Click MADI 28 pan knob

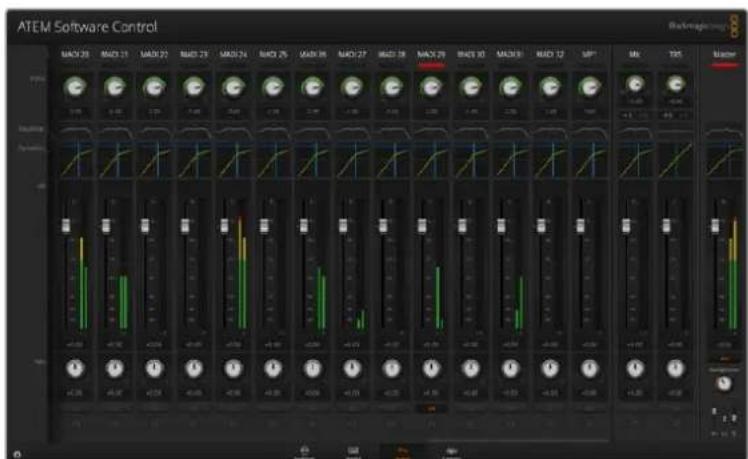[392, 368]
